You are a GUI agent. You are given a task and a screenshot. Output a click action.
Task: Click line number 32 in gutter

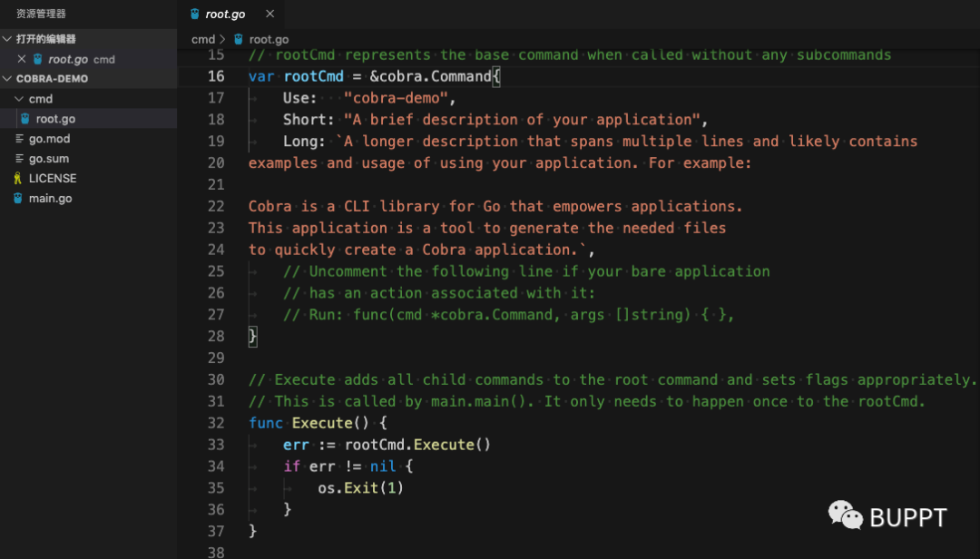pos(216,423)
